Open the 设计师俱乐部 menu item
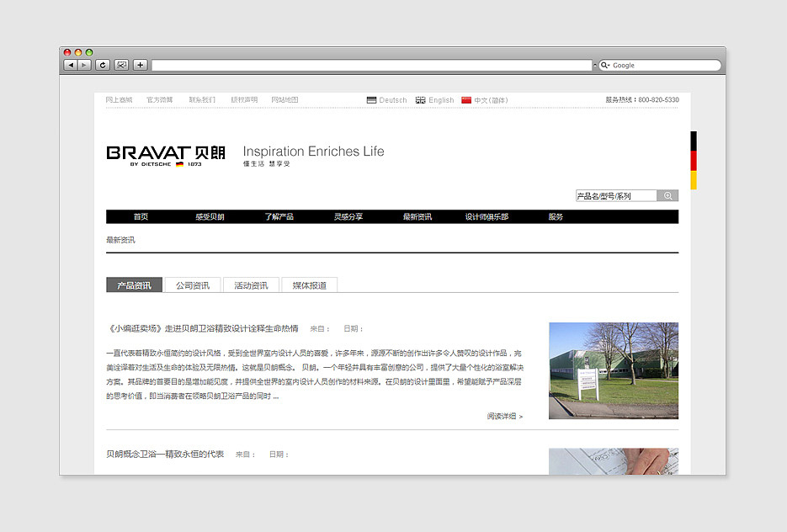 coord(487,217)
